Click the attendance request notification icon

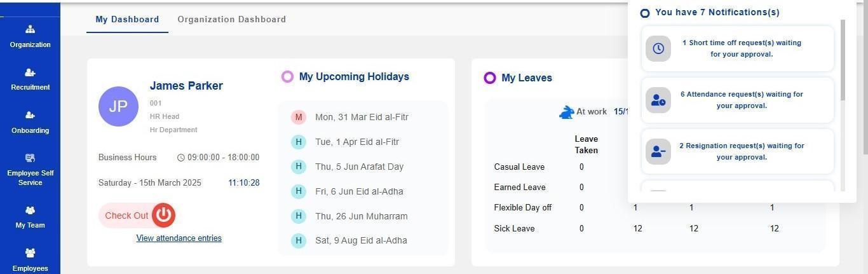pyautogui.click(x=658, y=100)
